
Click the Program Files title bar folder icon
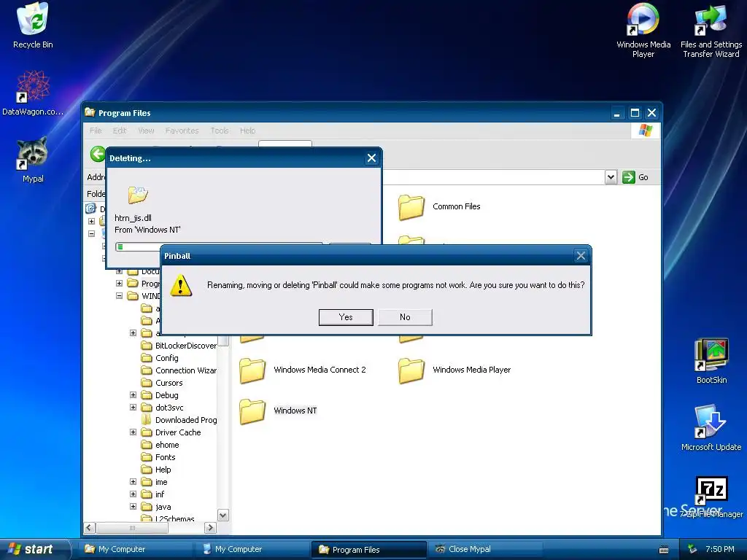coord(90,112)
